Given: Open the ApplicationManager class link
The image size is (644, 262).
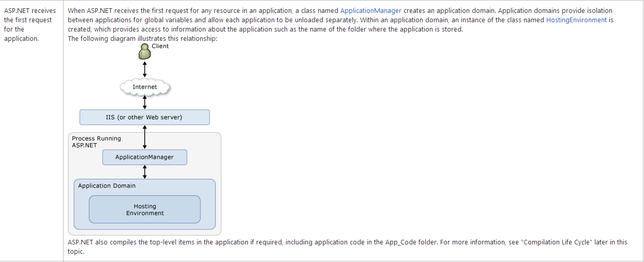Looking at the screenshot, I should pos(371,11).
